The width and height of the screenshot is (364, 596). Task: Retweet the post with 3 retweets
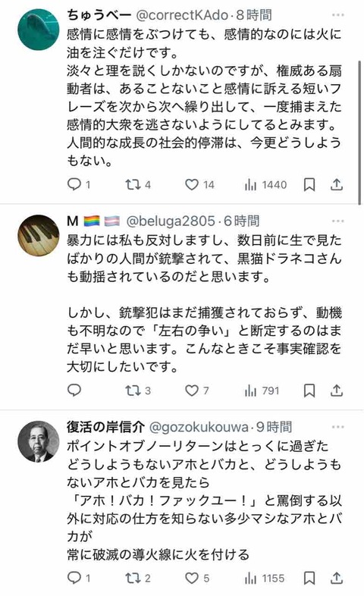[133, 391]
